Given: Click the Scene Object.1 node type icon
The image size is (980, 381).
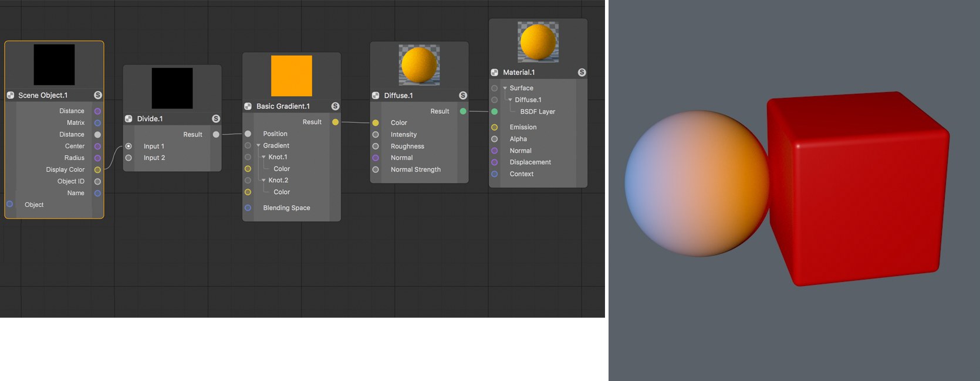Looking at the screenshot, I should coord(11,95).
